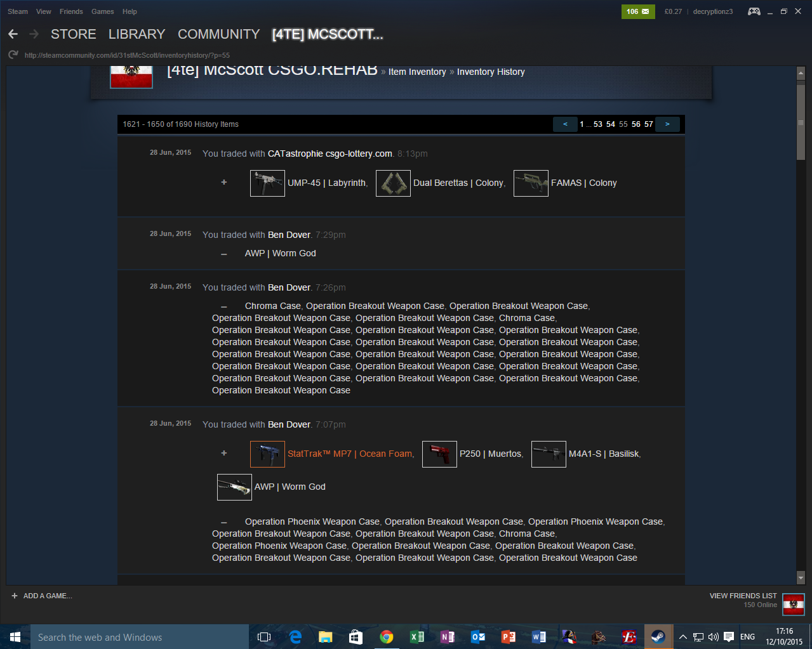Open the Steam inbox notifications envelope
This screenshot has width=812, height=649.
click(x=638, y=11)
